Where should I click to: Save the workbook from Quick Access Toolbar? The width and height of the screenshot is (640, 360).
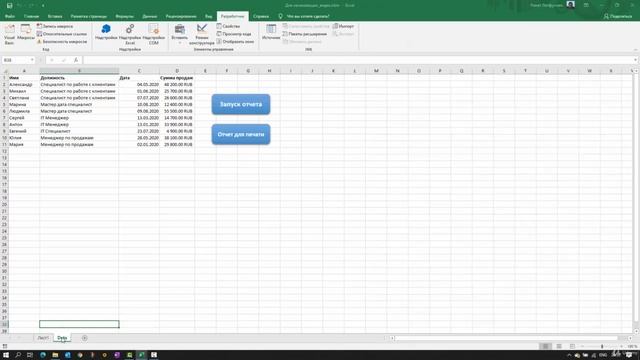tap(9, 5)
